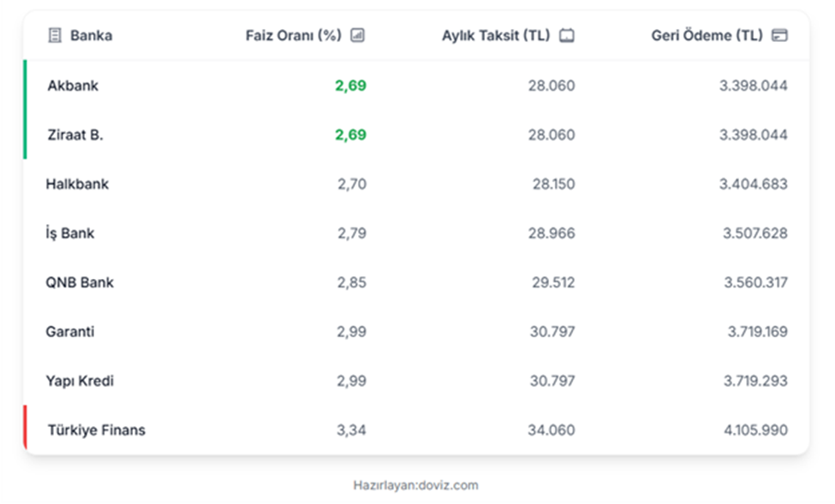Sort by the Faiz Oranı (%) header
The image size is (835, 504).
[293, 35]
